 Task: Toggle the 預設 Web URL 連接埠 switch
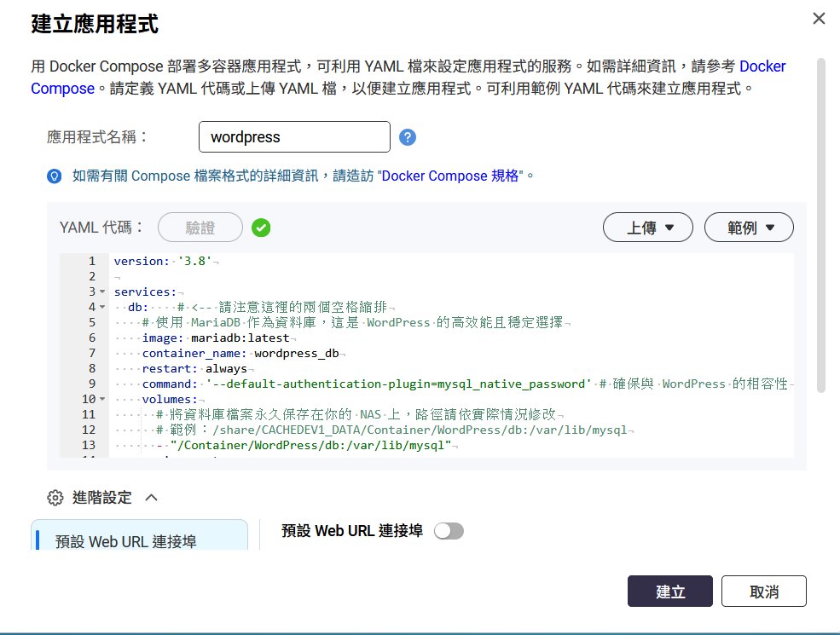pyautogui.click(x=449, y=531)
